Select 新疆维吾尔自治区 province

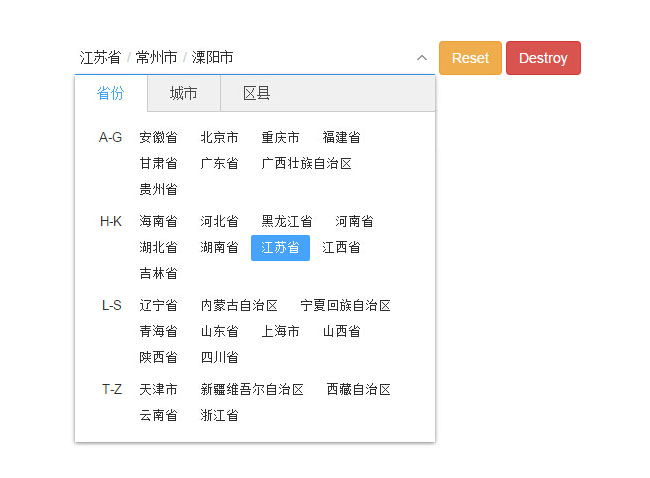252,389
